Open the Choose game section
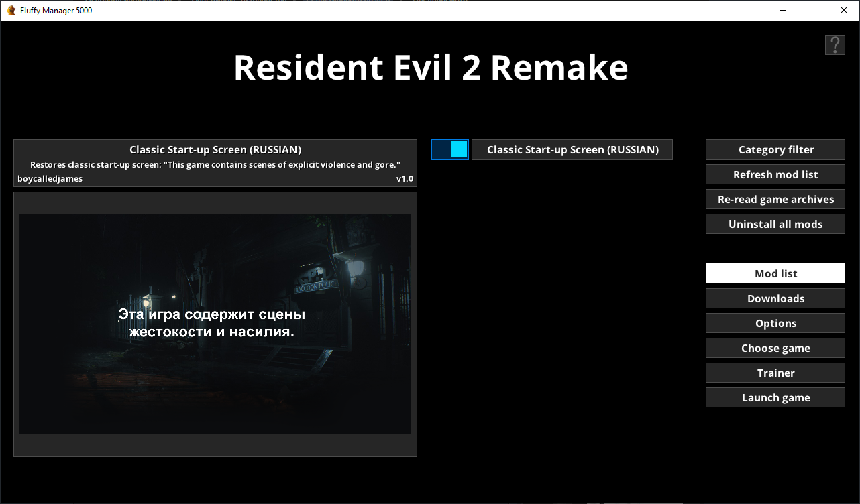 775,348
